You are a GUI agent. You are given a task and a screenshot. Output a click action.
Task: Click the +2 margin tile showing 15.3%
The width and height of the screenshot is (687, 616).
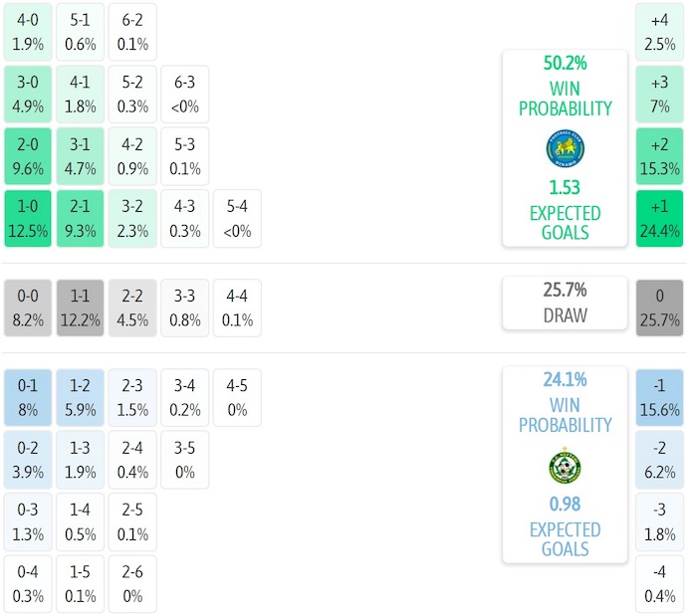(x=659, y=156)
